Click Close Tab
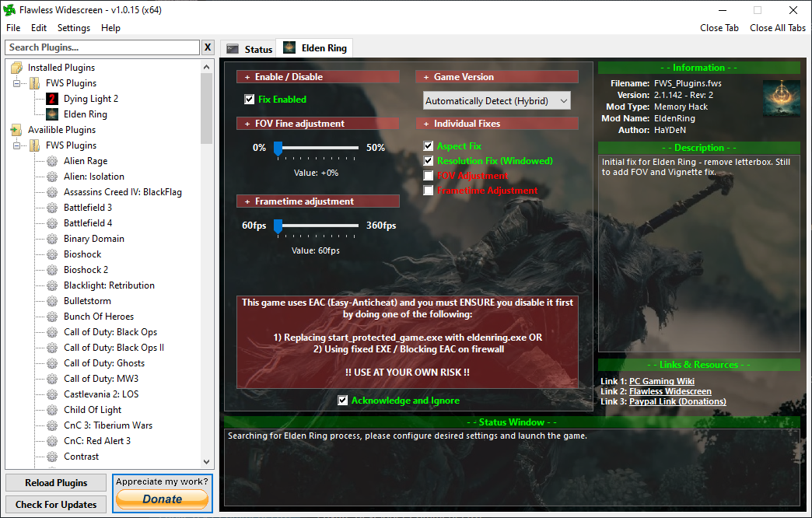Image resolution: width=812 pixels, height=518 pixels. pyautogui.click(x=719, y=28)
